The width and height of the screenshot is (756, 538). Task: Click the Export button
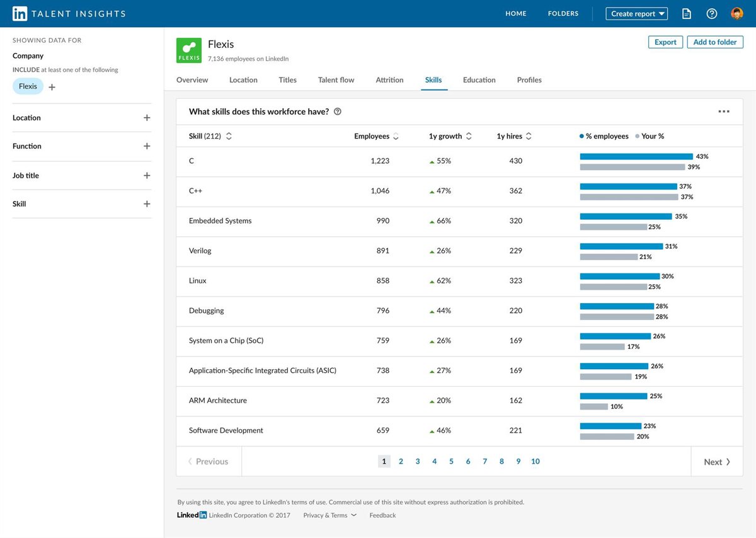(x=665, y=42)
